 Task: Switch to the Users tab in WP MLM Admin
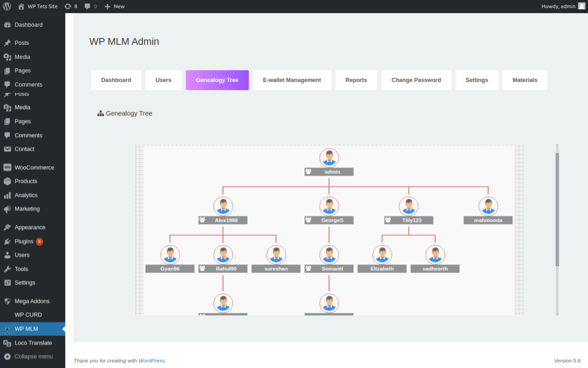coord(164,80)
